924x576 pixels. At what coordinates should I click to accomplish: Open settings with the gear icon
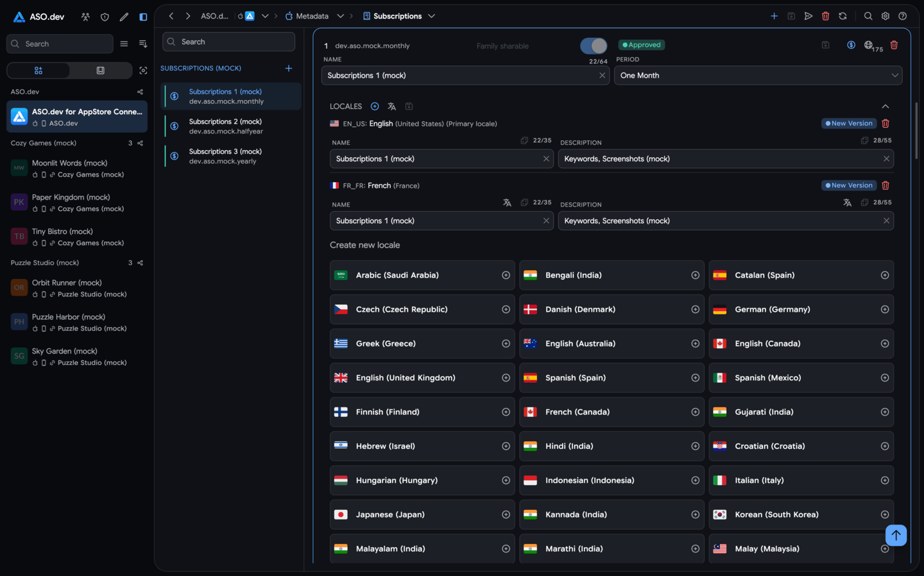tap(886, 16)
